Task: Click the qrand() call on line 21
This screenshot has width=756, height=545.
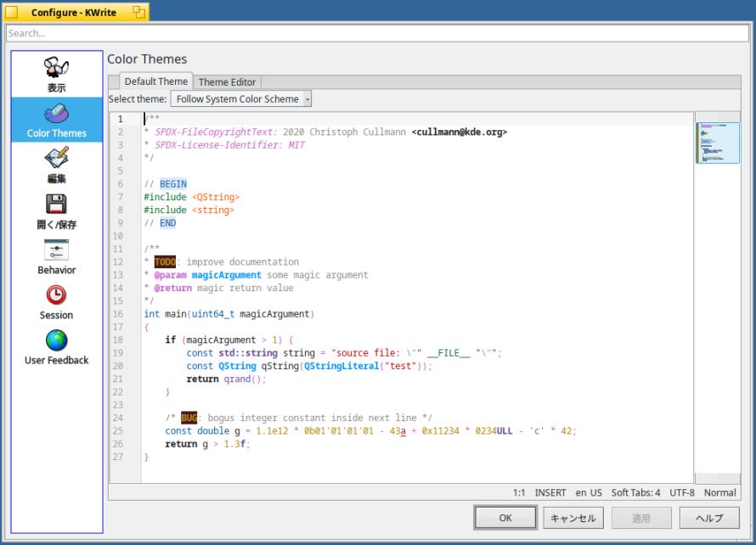Action: [245, 379]
